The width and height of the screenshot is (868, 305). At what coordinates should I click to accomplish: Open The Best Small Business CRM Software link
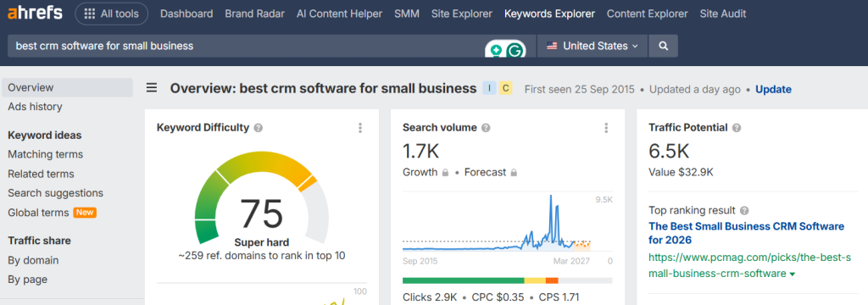point(747,233)
